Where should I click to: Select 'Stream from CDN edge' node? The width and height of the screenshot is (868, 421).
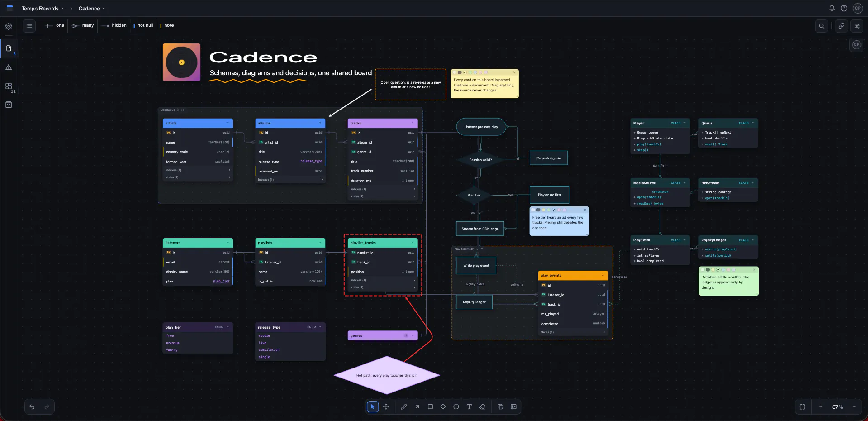tap(480, 229)
